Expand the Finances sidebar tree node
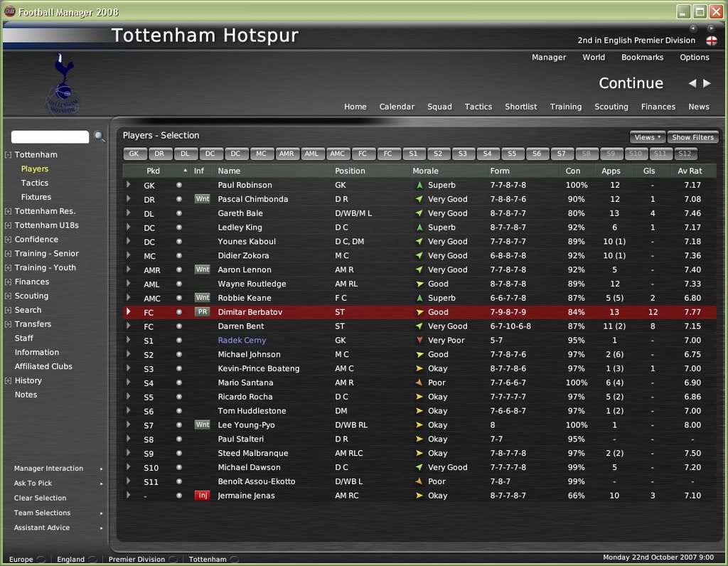Screen dimensions: 728x566 point(8,282)
